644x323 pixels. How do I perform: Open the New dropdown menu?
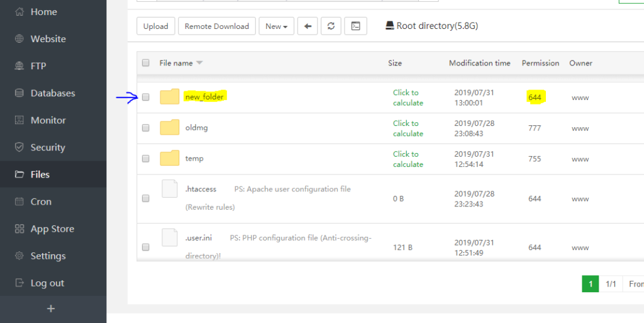point(277,26)
